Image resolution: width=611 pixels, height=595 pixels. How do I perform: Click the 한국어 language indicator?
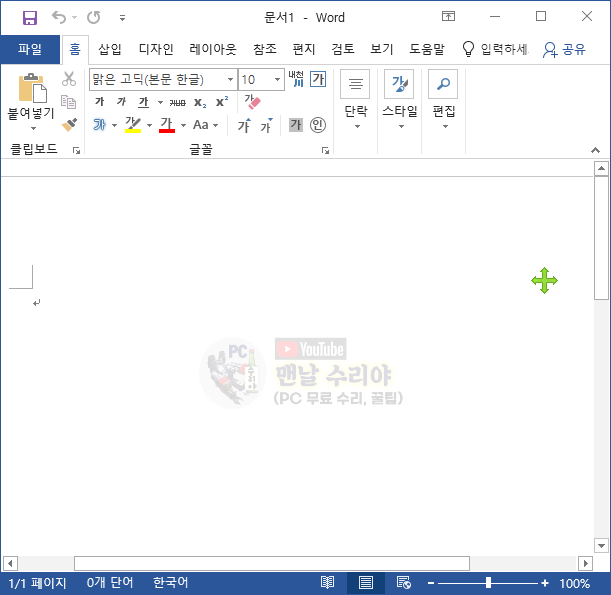[x=170, y=583]
